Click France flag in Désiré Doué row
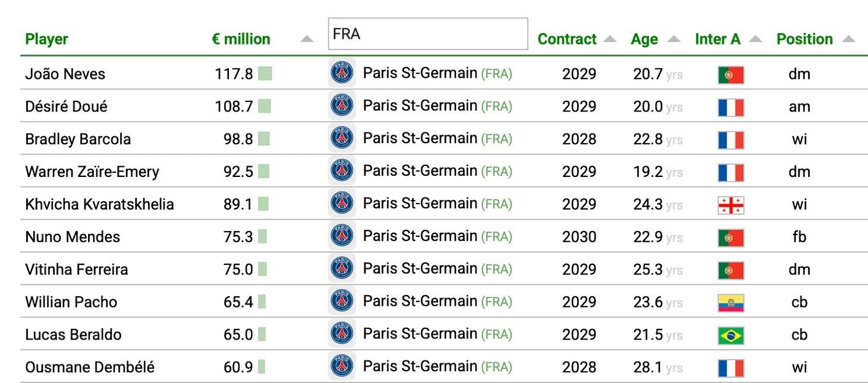This screenshot has width=868, height=383. [731, 107]
